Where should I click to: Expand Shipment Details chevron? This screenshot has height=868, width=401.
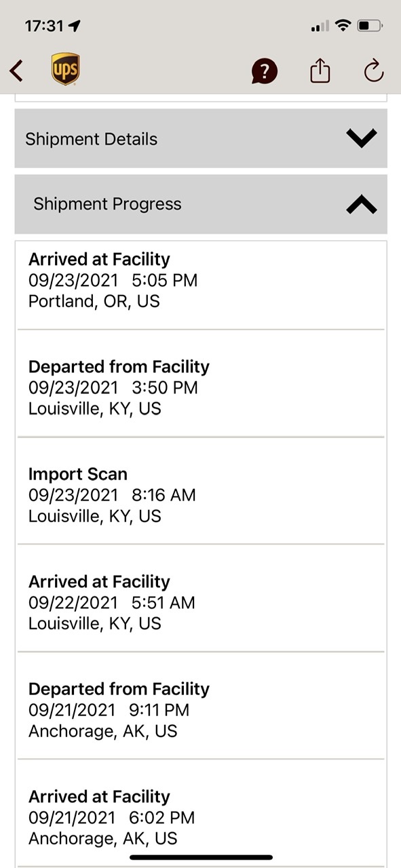(x=362, y=138)
